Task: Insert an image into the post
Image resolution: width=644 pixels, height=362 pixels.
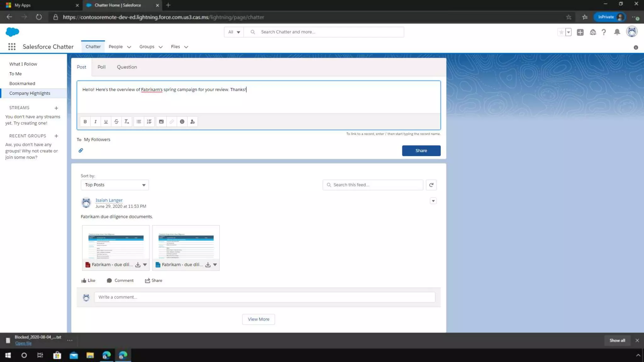Action: click(161, 122)
